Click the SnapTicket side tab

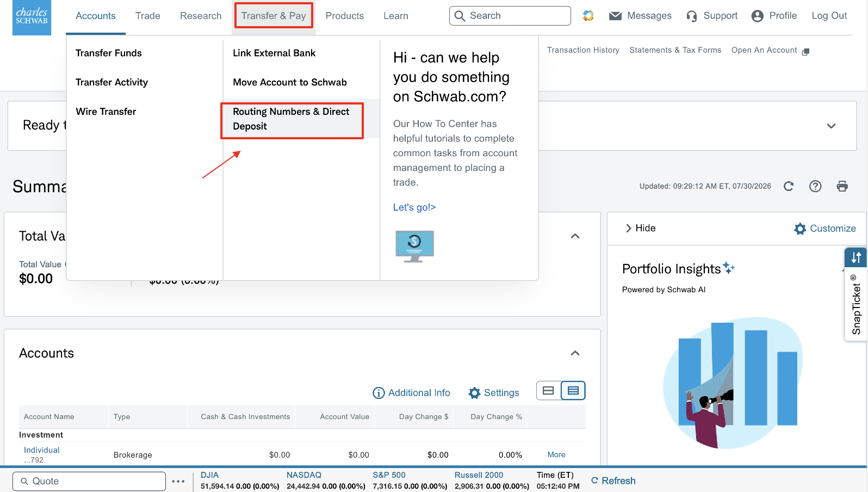(856, 294)
